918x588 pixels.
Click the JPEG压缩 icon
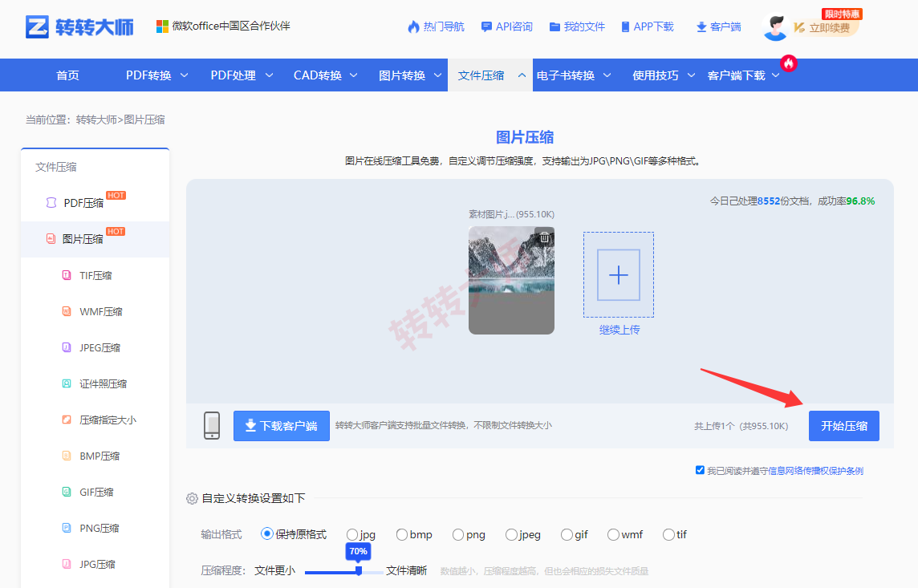click(67, 347)
